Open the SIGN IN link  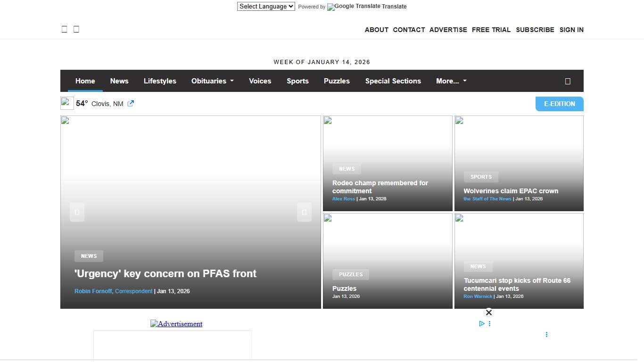[571, 30]
